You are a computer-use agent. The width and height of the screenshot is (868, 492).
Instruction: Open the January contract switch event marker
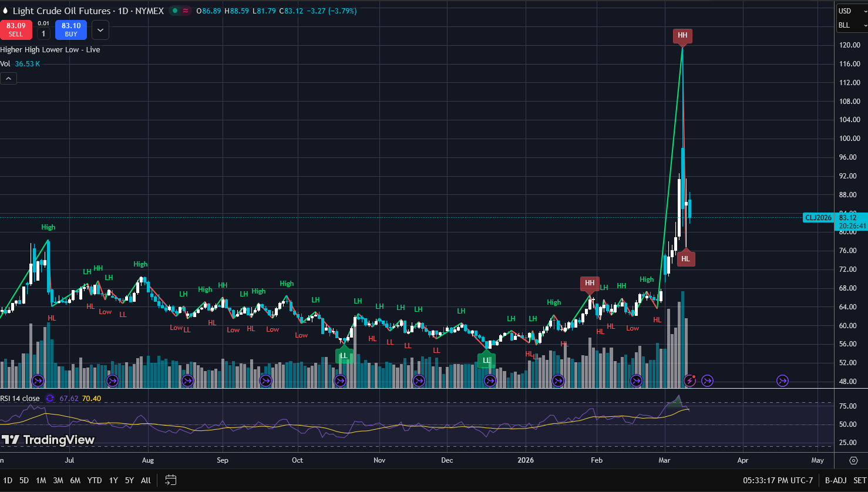click(558, 381)
